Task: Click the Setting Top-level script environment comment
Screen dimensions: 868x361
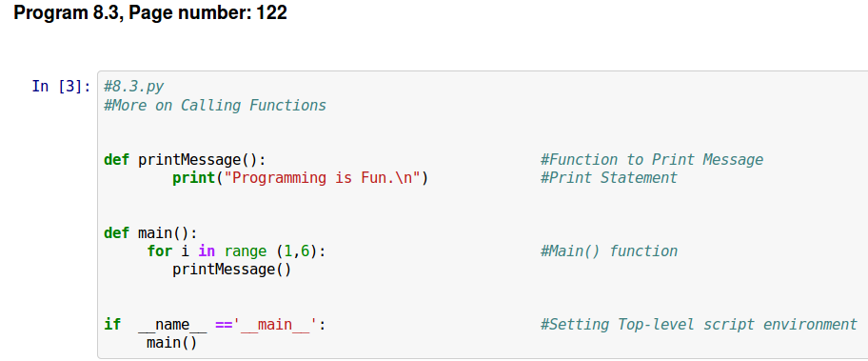Action: pyautogui.click(x=699, y=325)
